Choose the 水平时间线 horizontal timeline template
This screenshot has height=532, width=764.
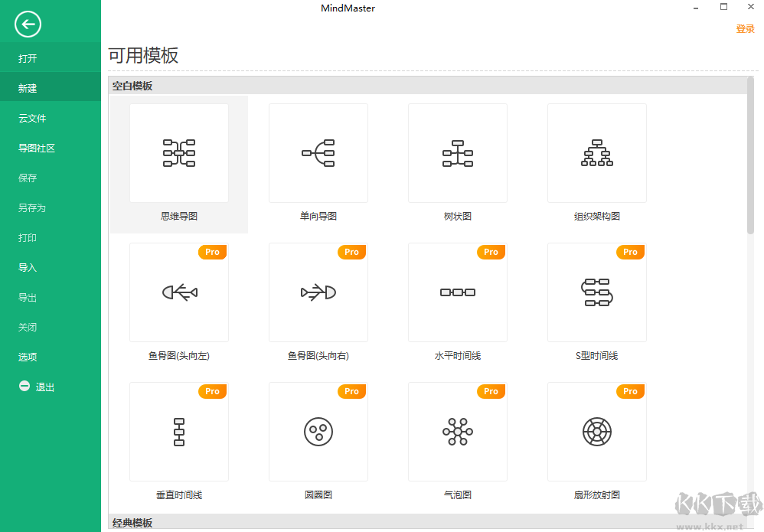click(x=457, y=292)
